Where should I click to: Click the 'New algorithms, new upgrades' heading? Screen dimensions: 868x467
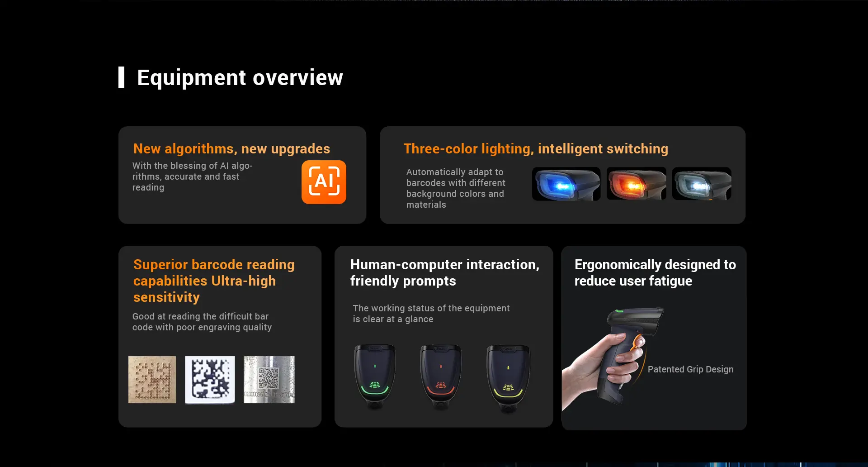[231, 148]
